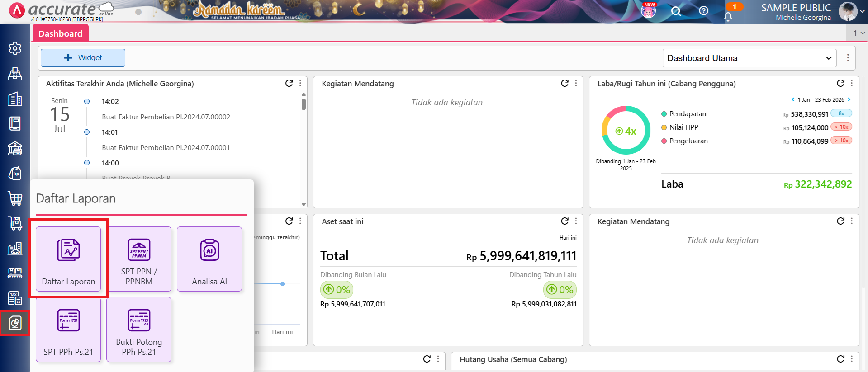The image size is (868, 372).
Task: Open the Daftar Laporan tile
Action: click(68, 259)
